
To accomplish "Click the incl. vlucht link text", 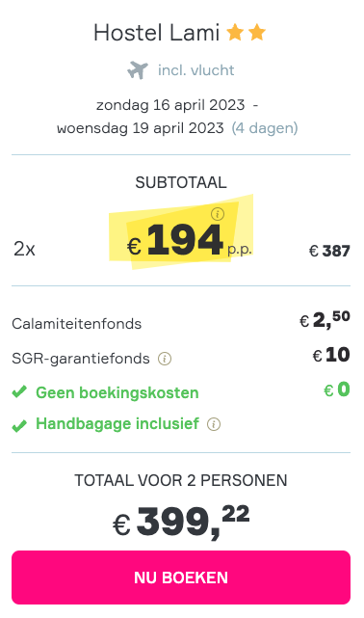I will (x=196, y=70).
